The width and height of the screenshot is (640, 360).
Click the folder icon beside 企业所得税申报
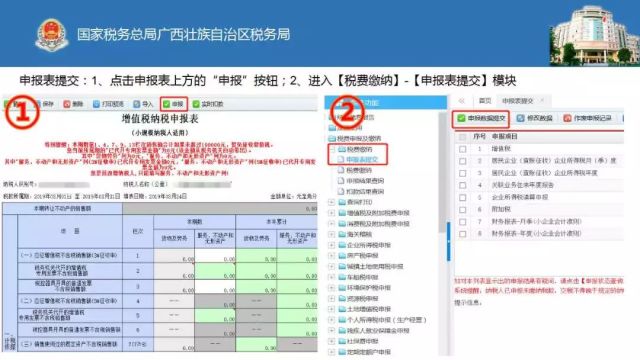(342, 245)
